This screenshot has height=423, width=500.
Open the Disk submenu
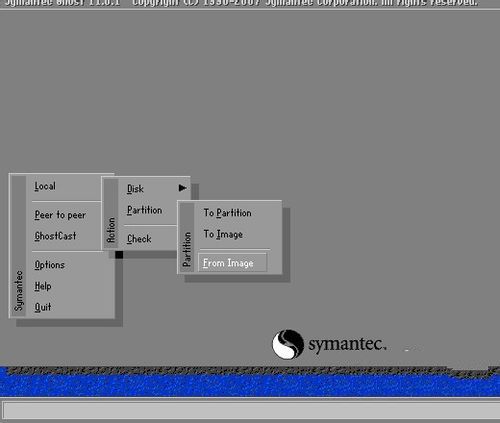135,189
